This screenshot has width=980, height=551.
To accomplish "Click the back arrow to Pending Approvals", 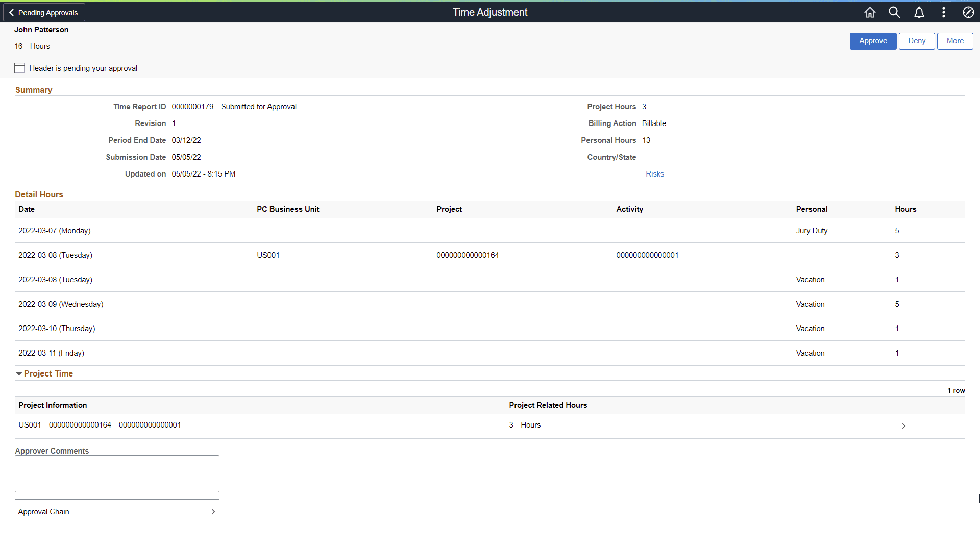I will click(x=11, y=12).
